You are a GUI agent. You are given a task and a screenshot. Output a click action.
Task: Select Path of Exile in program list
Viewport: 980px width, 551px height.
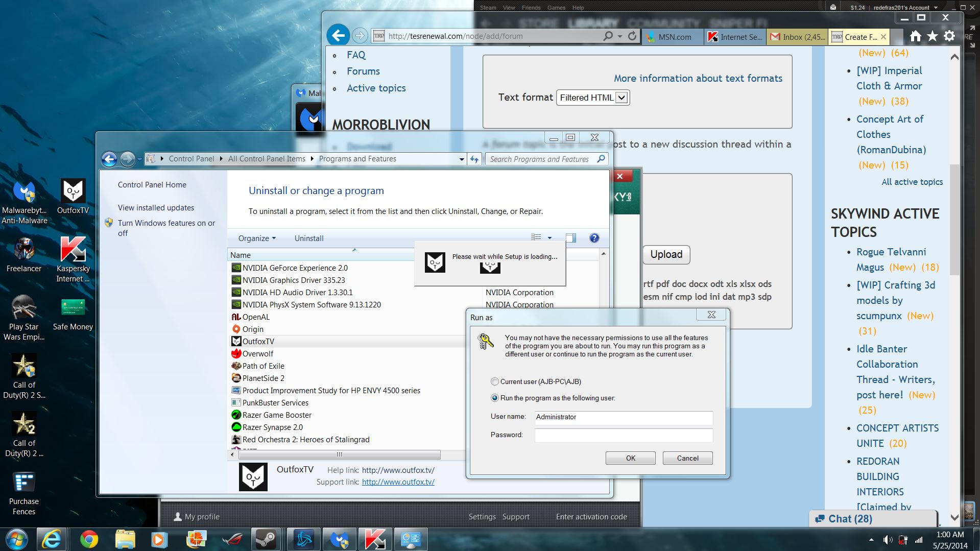[263, 366]
